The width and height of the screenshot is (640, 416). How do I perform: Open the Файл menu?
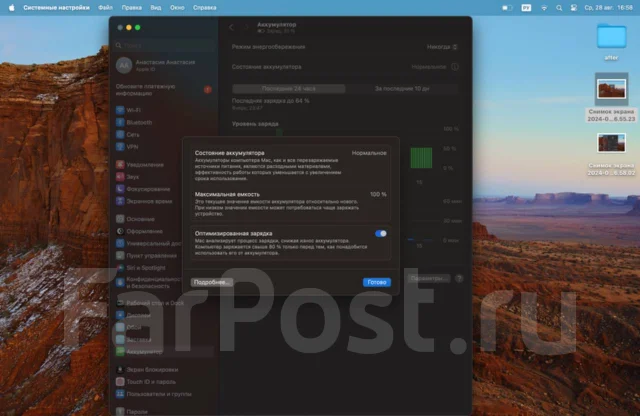105,8
